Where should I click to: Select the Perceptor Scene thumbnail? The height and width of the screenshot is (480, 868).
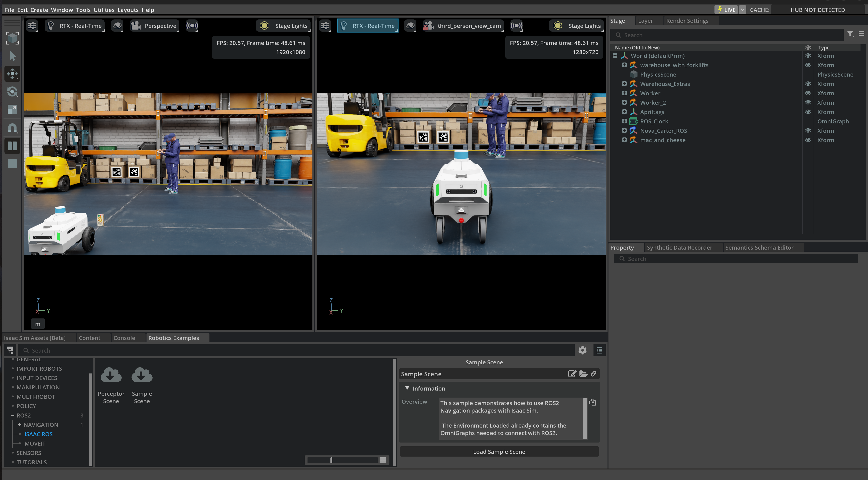[x=111, y=385]
